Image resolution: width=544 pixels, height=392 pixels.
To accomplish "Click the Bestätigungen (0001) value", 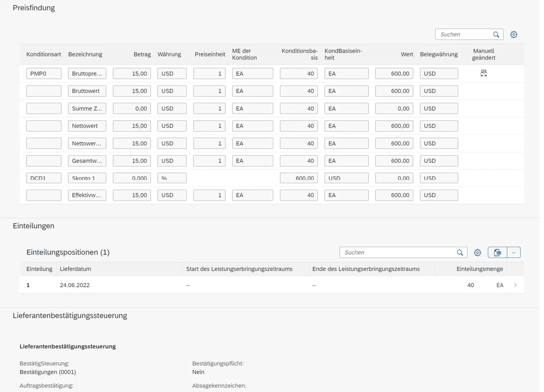I will click(47, 372).
